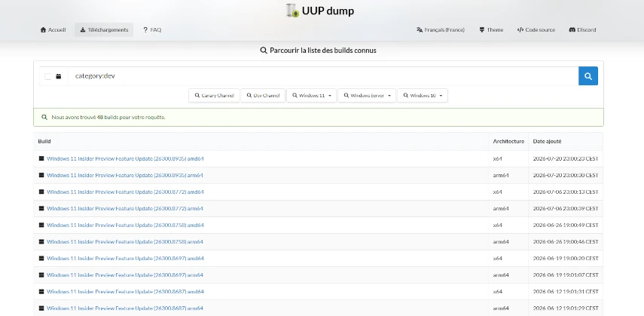Go to the Accueil page

click(53, 30)
